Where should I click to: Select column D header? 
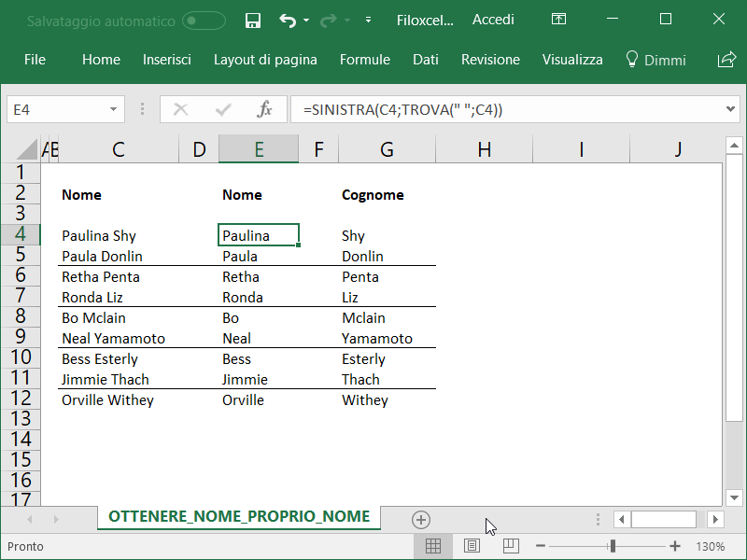(x=199, y=149)
